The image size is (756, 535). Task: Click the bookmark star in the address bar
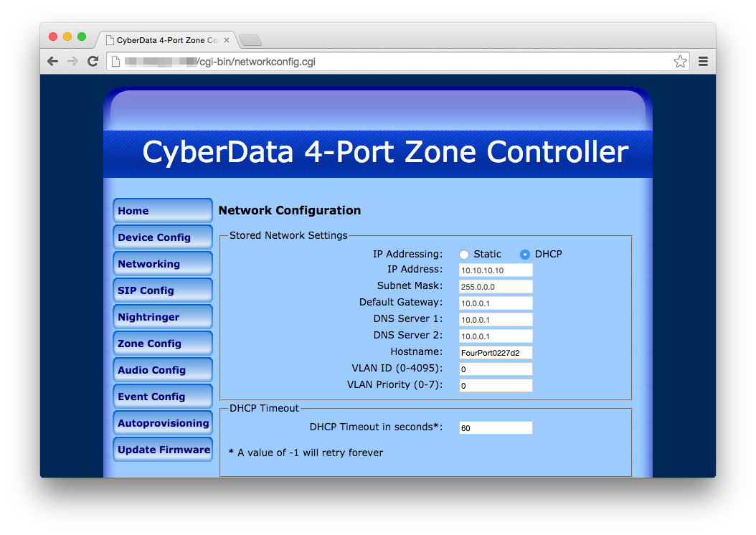click(679, 61)
